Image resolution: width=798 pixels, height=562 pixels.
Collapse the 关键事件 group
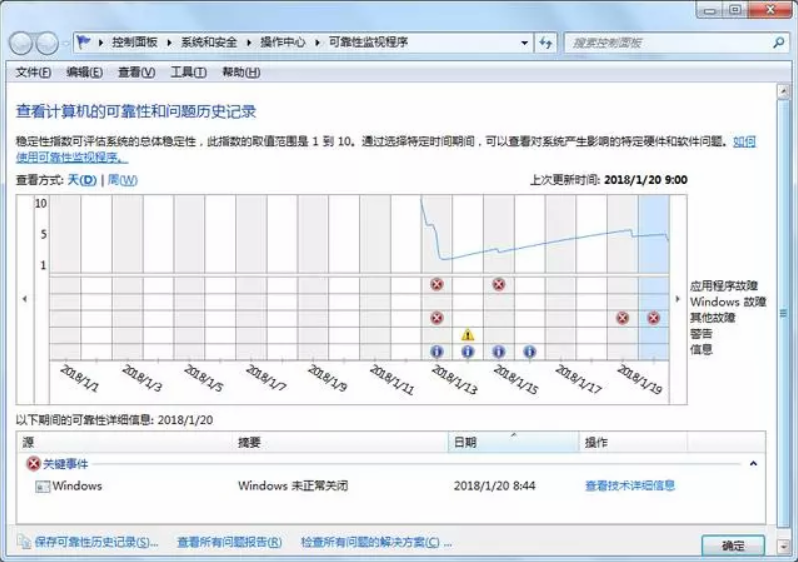click(753, 464)
